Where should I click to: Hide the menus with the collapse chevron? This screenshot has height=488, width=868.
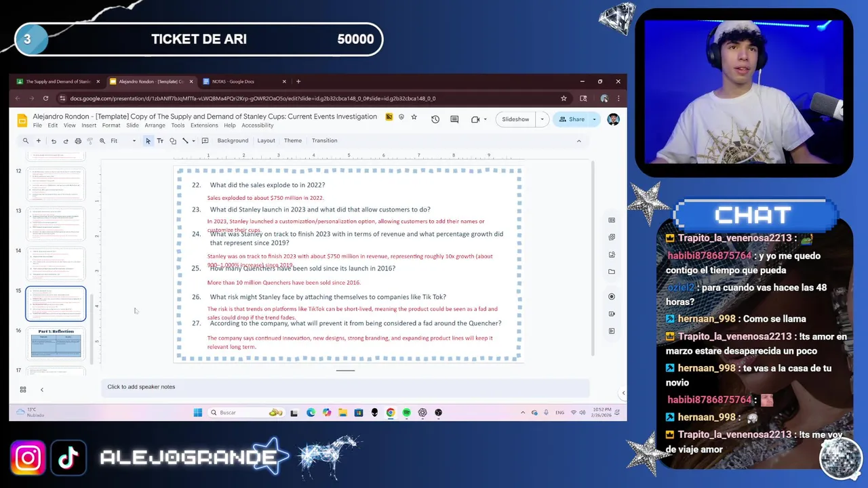pos(578,141)
